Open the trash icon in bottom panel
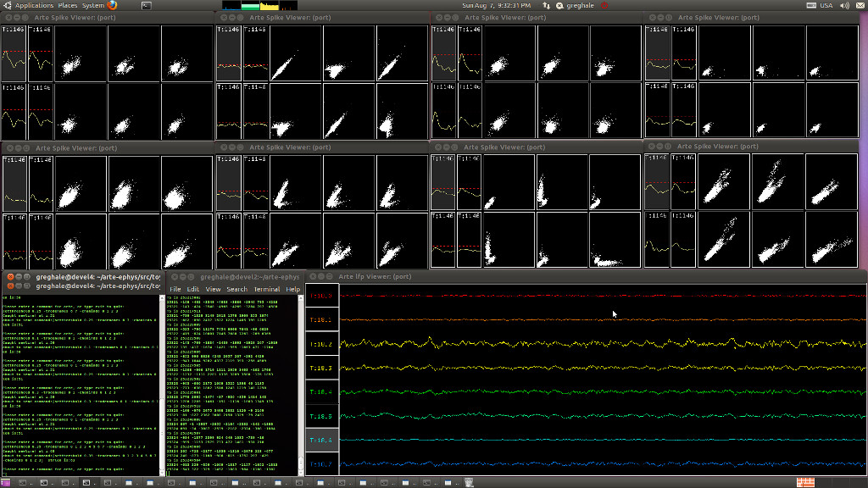 [469, 483]
